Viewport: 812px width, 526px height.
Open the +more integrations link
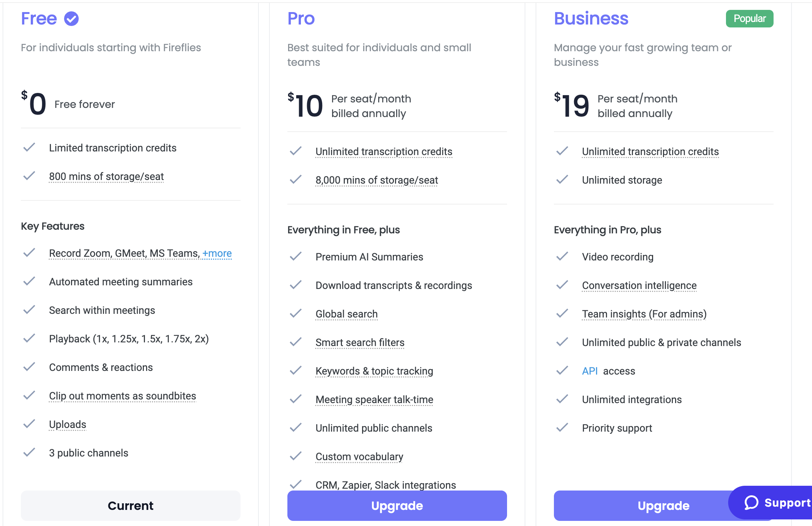pyautogui.click(x=217, y=253)
